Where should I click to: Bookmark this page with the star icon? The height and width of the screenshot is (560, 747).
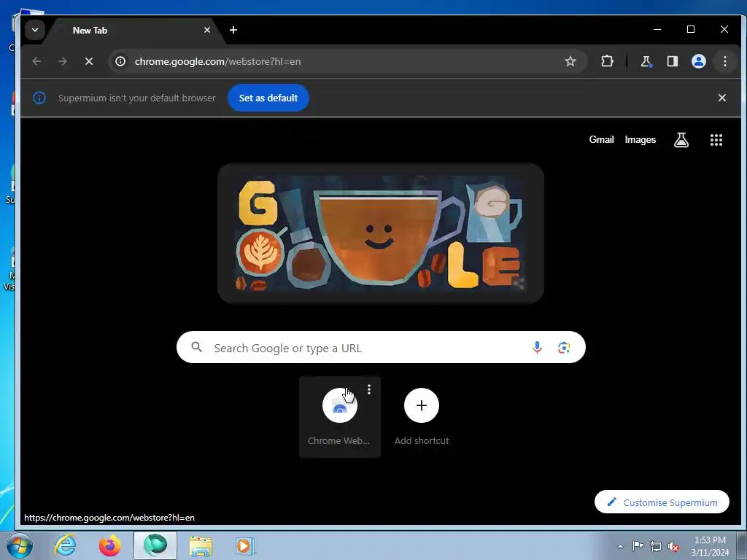point(570,61)
